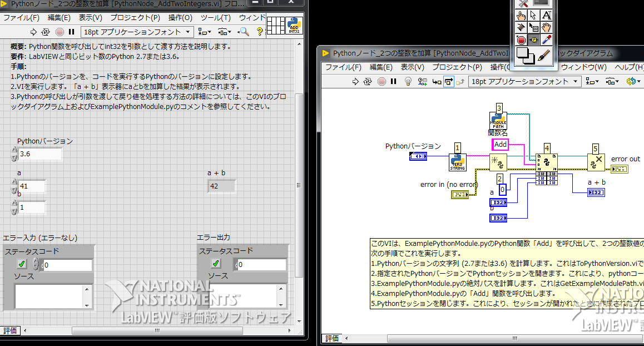Select the Wiring tool in the tools palette
The height and width of the screenshot is (346, 644).
pos(521,27)
